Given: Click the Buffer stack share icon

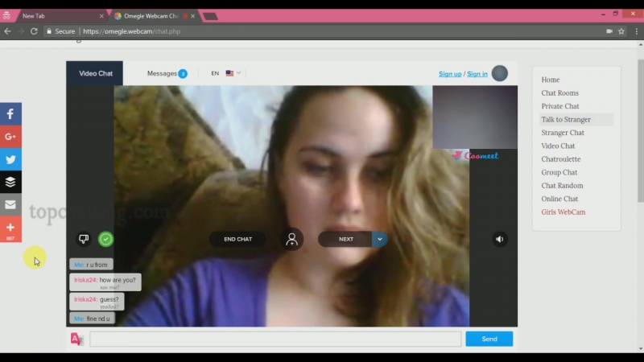Looking at the screenshot, I should coord(10,182).
